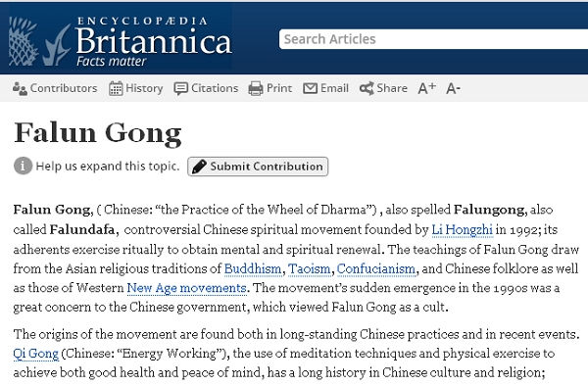Click the Encyclopaedia Britannica wordmark
This screenshot has width=588, height=385.
[x=154, y=41]
